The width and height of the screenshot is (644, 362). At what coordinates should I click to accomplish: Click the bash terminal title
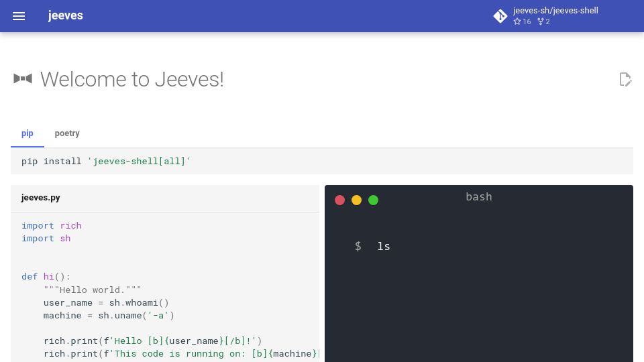tap(478, 197)
